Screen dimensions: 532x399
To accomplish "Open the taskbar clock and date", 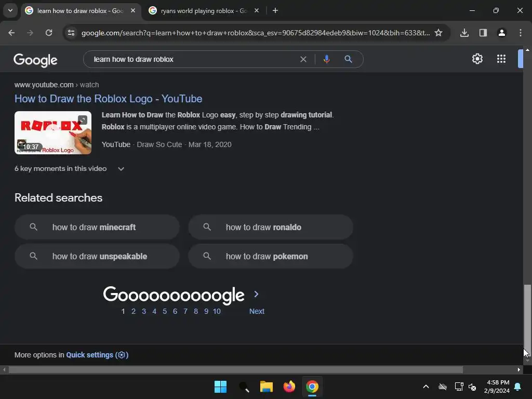I will pyautogui.click(x=497, y=387).
